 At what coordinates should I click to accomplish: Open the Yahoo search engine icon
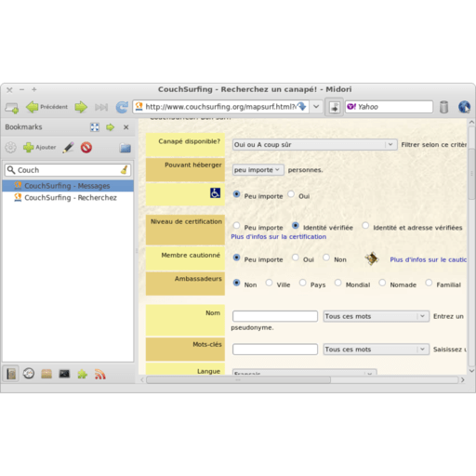(x=351, y=107)
